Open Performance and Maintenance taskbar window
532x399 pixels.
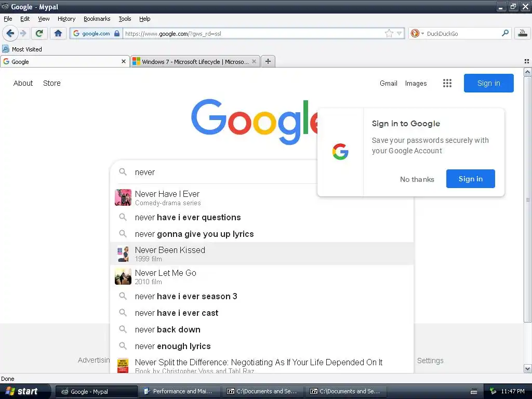(x=179, y=392)
